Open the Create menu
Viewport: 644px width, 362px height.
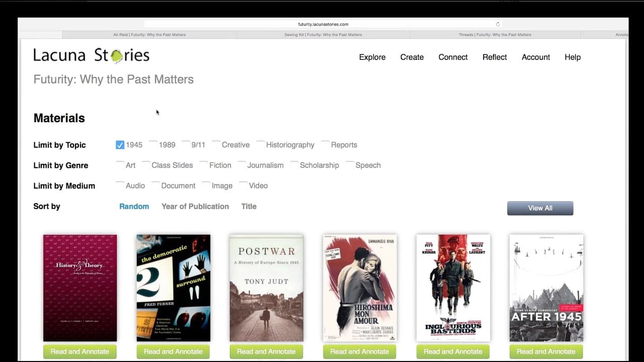[x=412, y=57]
